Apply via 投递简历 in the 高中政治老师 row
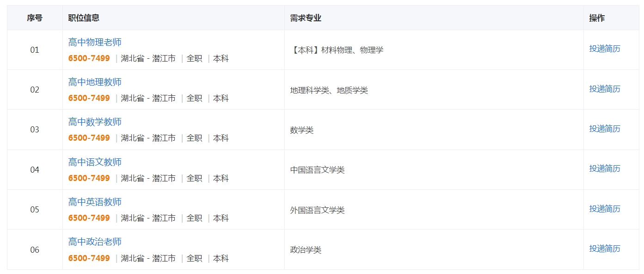The width and height of the screenshot is (644, 274). 604,249
